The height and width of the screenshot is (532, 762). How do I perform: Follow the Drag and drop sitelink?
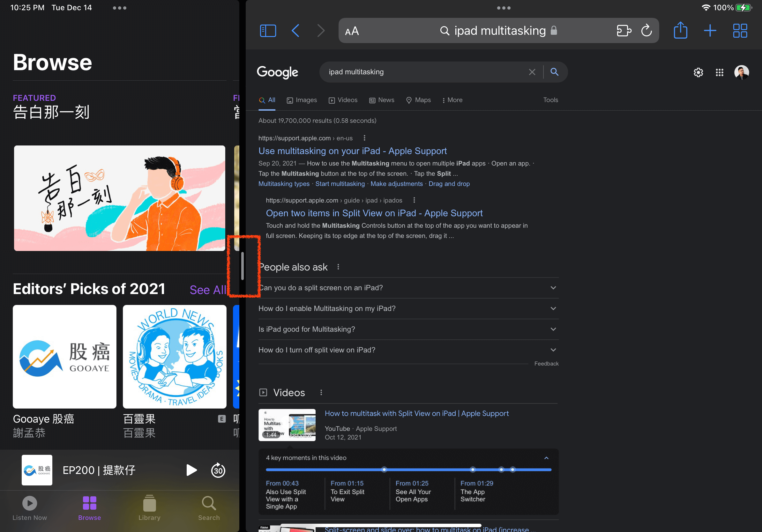click(449, 184)
